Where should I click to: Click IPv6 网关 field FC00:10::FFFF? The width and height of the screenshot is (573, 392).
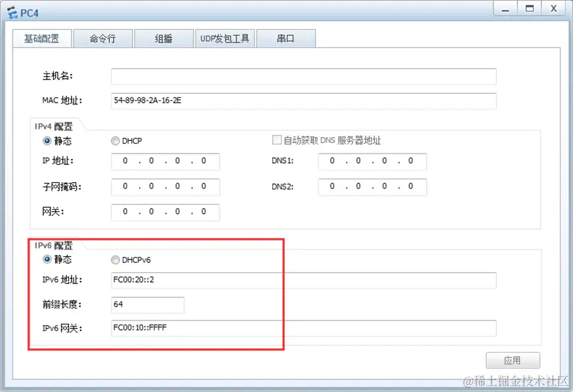(303, 328)
